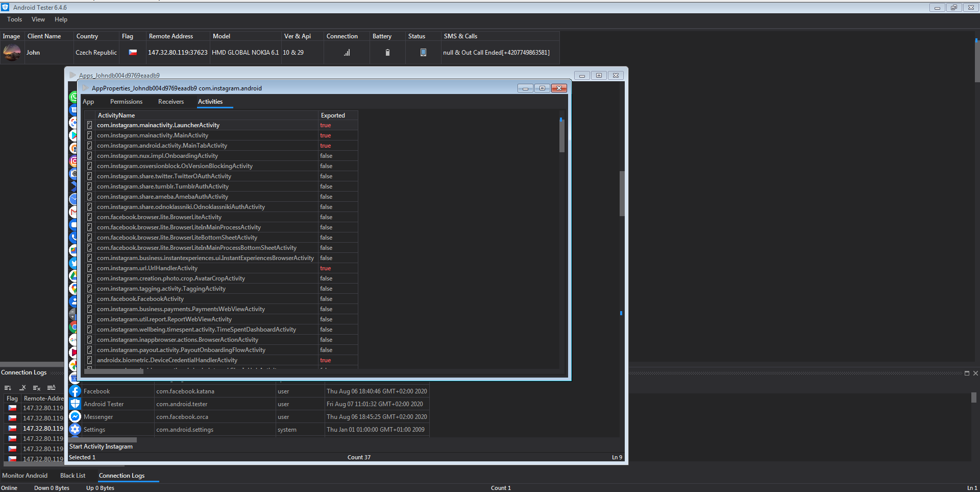Minimize the AppProperties window
980x492 pixels.
point(525,88)
